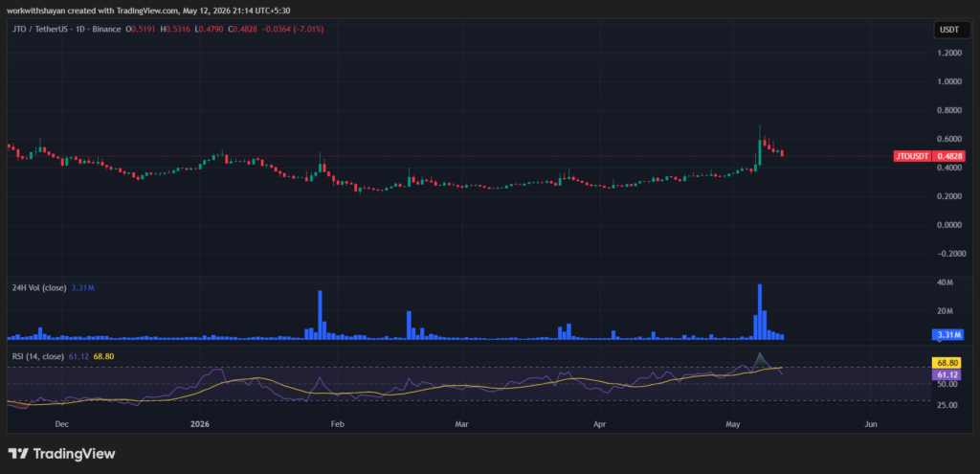Viewport: 980px width, 474px height.
Task: Click the 50.00 RSI axis label
Action: click(947, 384)
